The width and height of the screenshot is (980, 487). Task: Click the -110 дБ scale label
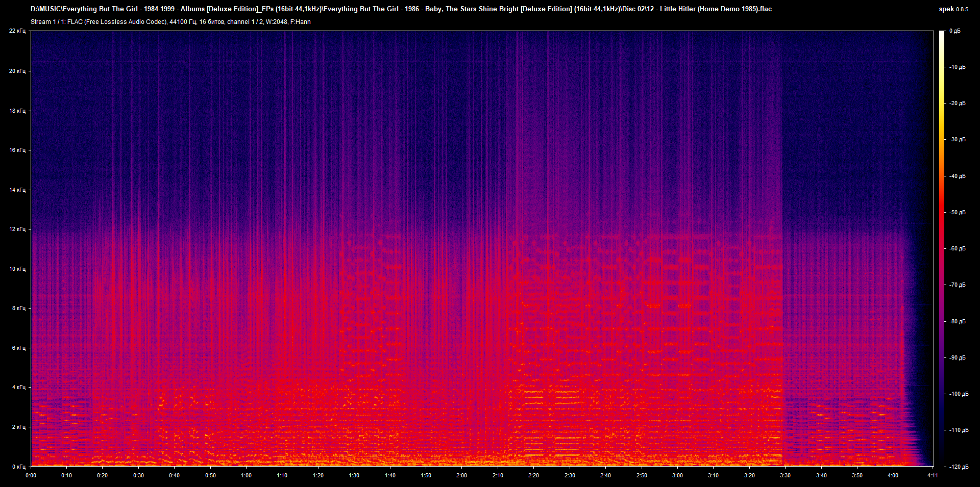(x=958, y=430)
